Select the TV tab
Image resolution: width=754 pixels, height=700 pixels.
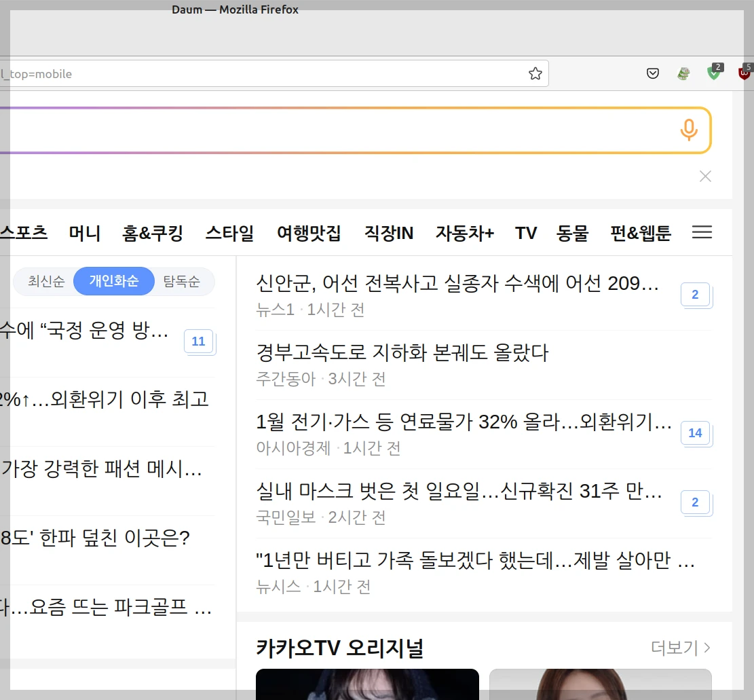(525, 233)
